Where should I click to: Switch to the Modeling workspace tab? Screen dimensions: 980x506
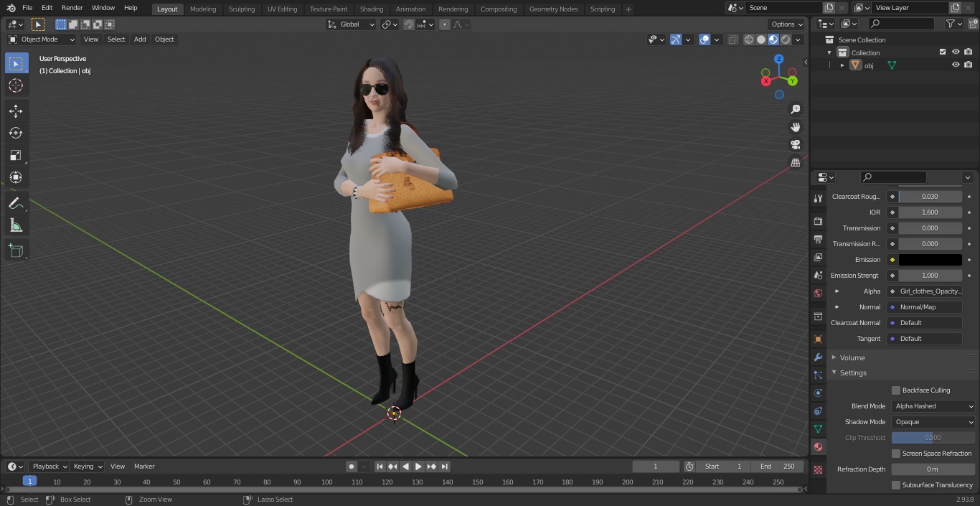click(x=203, y=9)
